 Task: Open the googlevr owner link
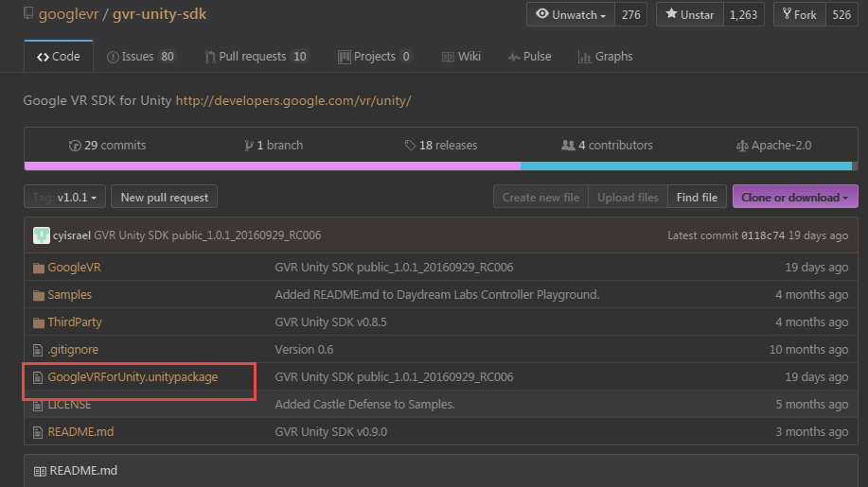69,14
